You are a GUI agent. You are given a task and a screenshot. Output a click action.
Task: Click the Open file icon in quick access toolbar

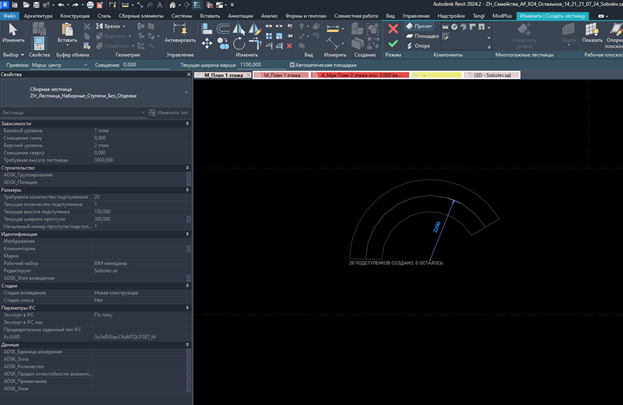(x=26, y=5)
